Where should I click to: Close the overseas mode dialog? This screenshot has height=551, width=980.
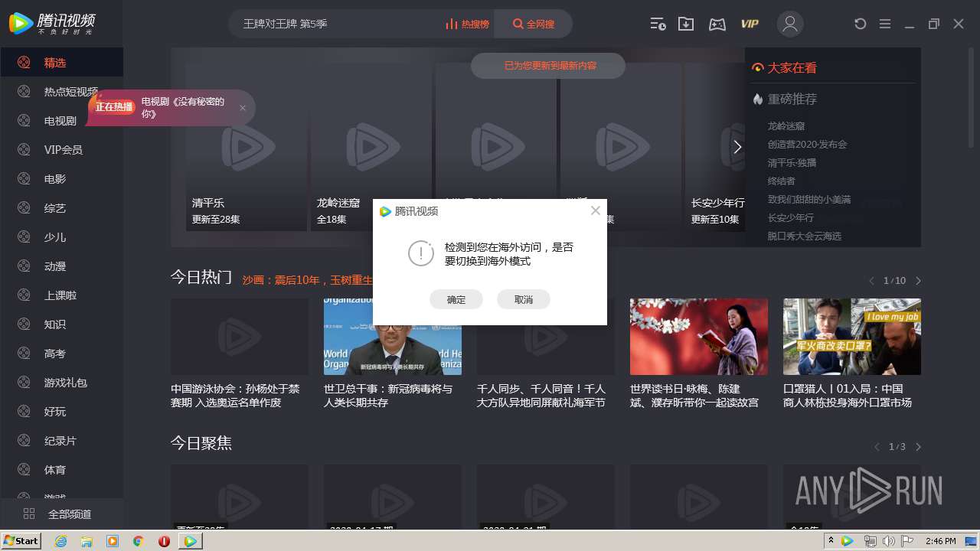coord(596,210)
